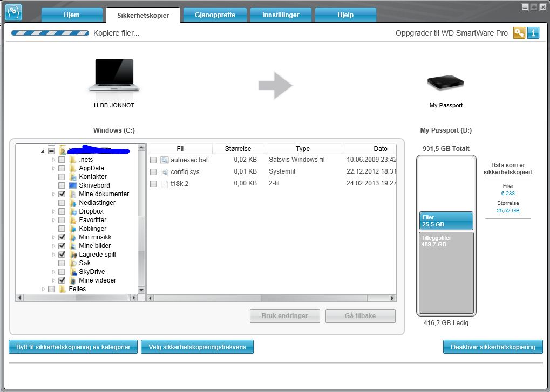Screen dimensions: 550x392
Task: Expand the Favoritter tree node
Action: point(53,220)
